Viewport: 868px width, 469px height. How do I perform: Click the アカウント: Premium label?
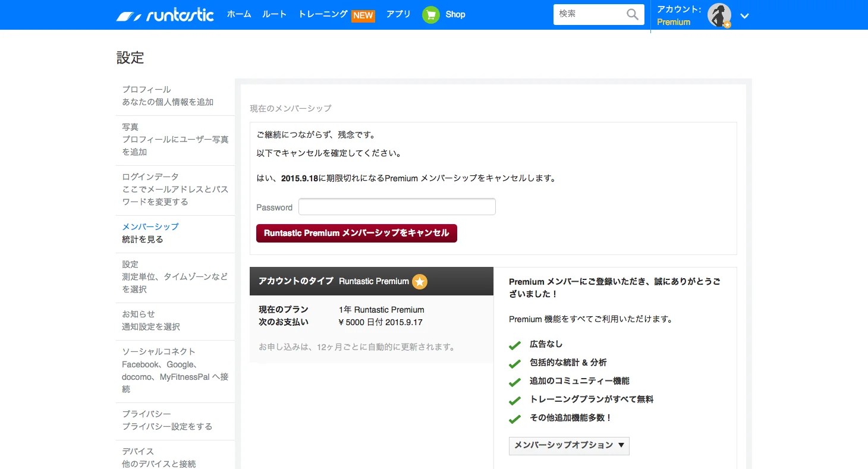pyautogui.click(x=679, y=15)
